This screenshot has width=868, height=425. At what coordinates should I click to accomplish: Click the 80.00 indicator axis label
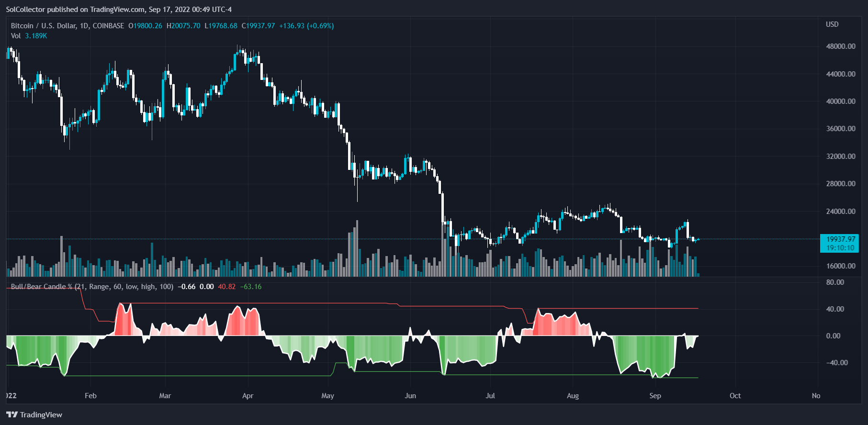[835, 282]
